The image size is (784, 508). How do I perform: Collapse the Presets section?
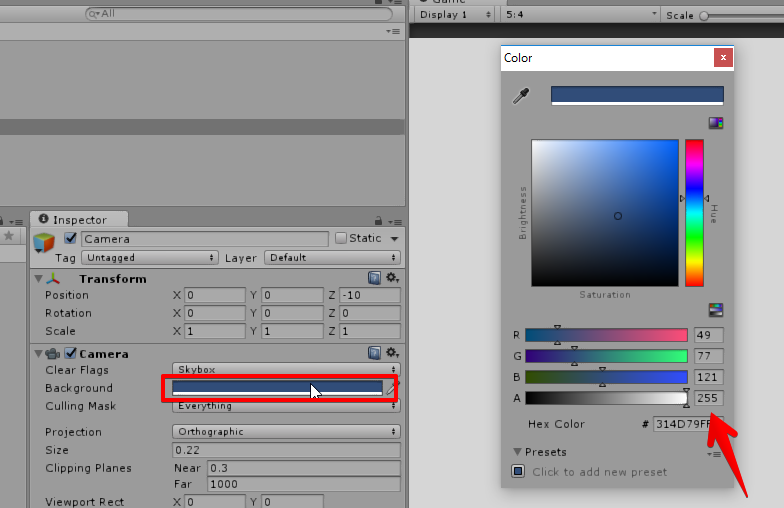518,452
